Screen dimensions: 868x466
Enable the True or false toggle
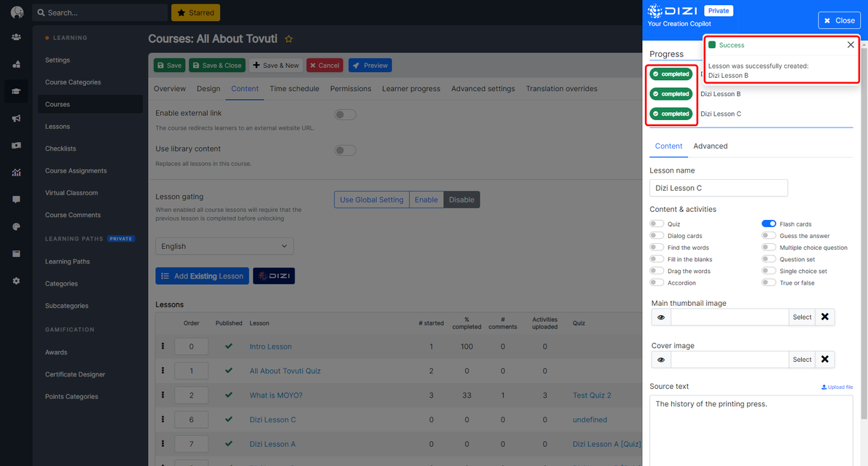click(x=769, y=283)
